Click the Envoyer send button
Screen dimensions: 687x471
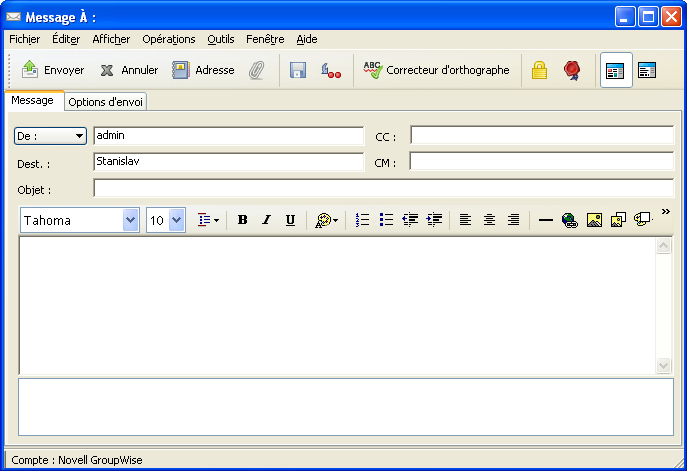(x=53, y=70)
